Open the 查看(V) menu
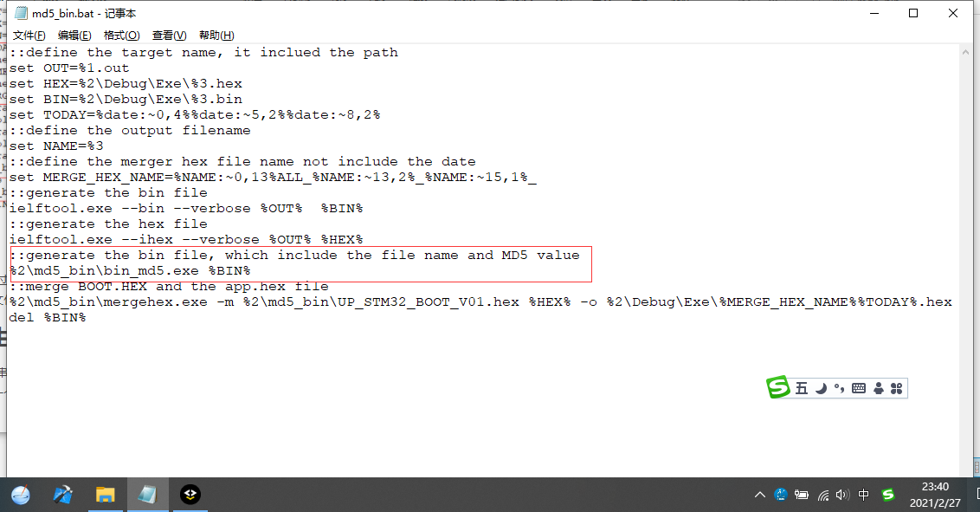 click(x=169, y=36)
